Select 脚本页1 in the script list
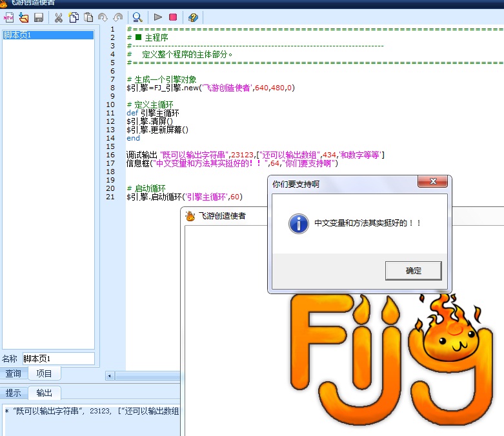This screenshot has height=436, width=504. tap(48, 35)
